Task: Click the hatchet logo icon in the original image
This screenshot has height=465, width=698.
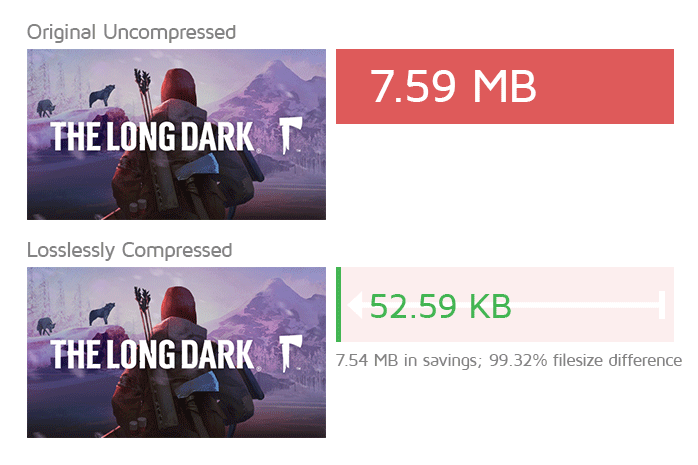Action: [x=291, y=135]
